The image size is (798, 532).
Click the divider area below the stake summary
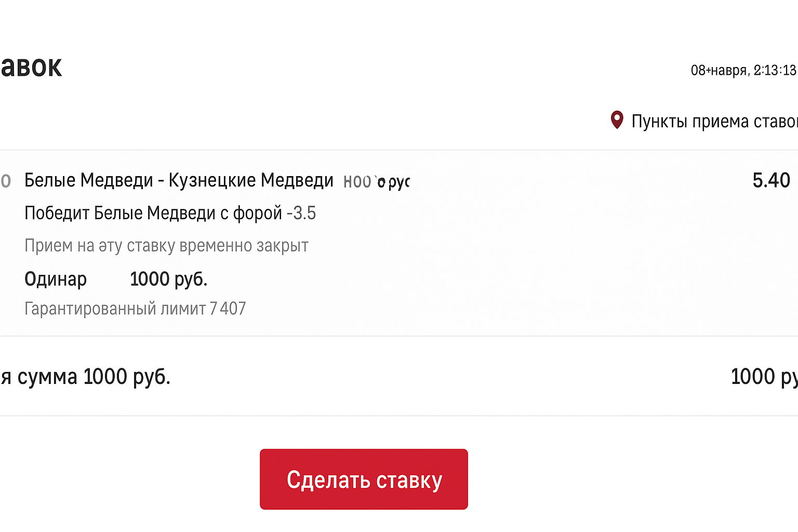click(x=399, y=415)
